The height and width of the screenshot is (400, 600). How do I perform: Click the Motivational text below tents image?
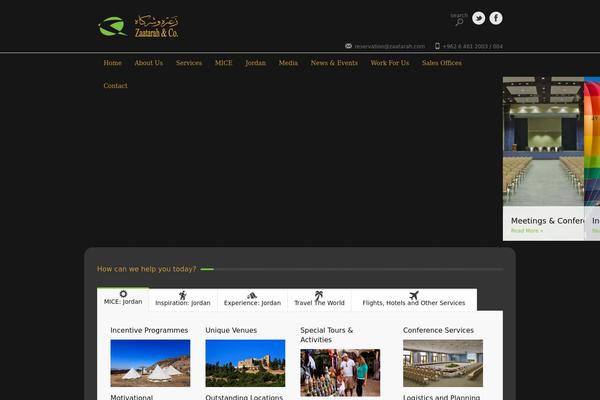tap(132, 397)
